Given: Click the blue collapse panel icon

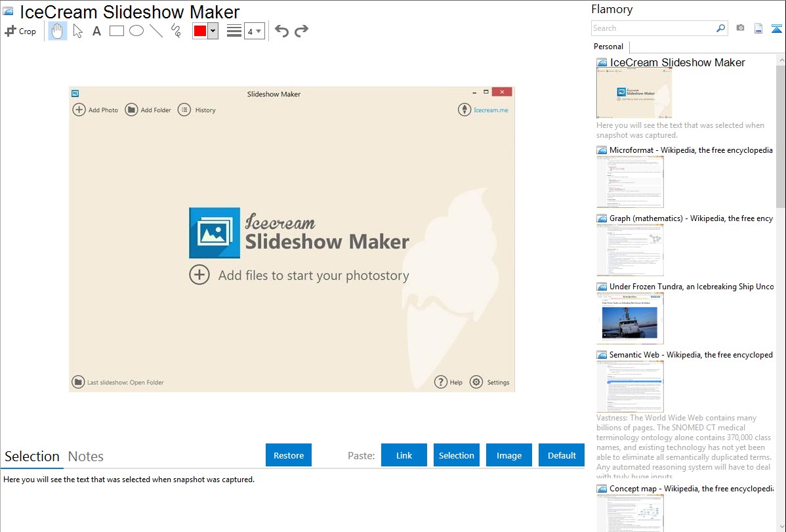Looking at the screenshot, I should click(776, 28).
